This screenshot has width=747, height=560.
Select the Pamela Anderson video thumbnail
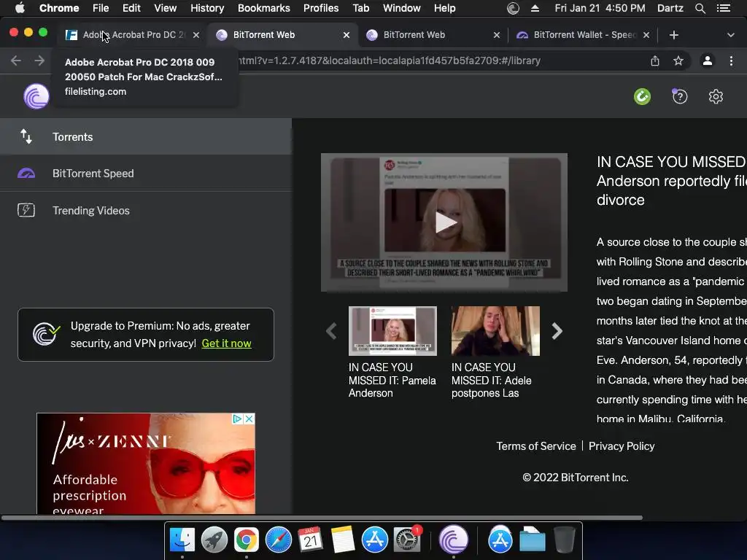392,331
